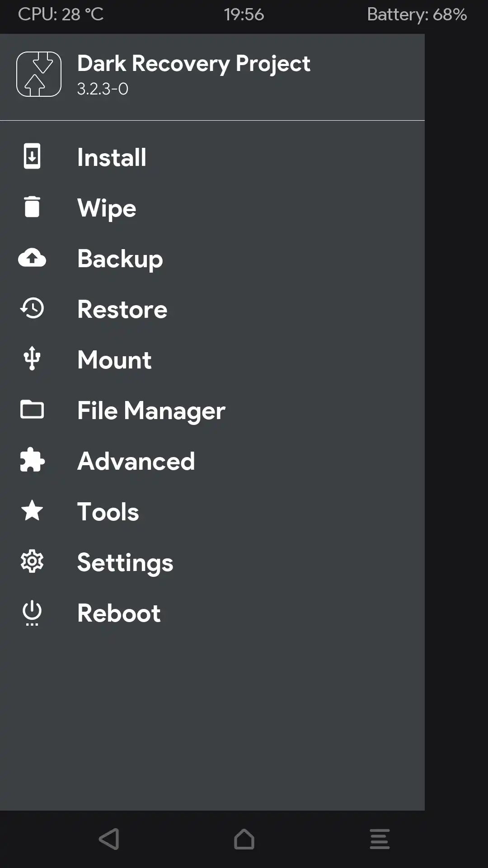The width and height of the screenshot is (488, 868).
Task: Click the File Manager folder icon
Action: [x=32, y=410]
